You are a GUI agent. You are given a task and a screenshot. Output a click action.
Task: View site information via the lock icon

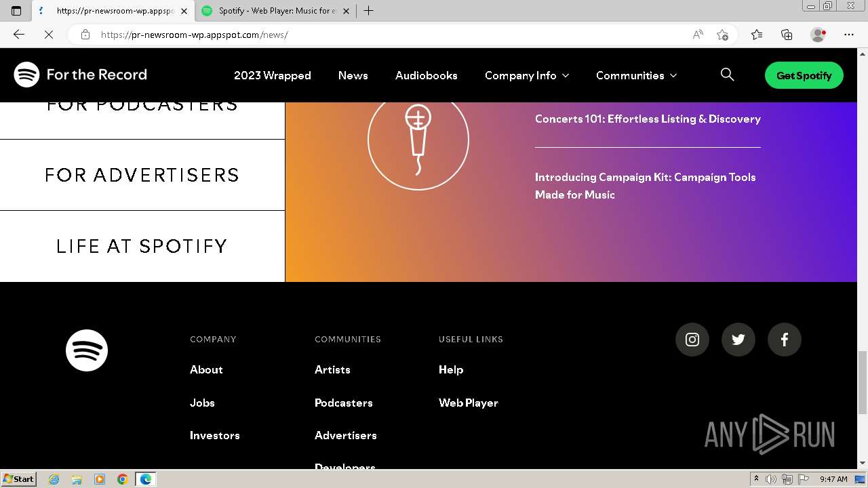pos(85,35)
